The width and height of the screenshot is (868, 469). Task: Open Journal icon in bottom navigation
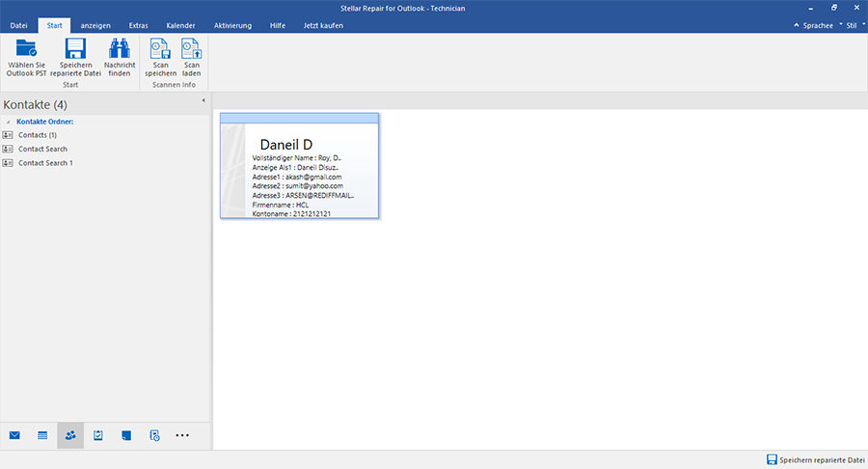click(154, 435)
